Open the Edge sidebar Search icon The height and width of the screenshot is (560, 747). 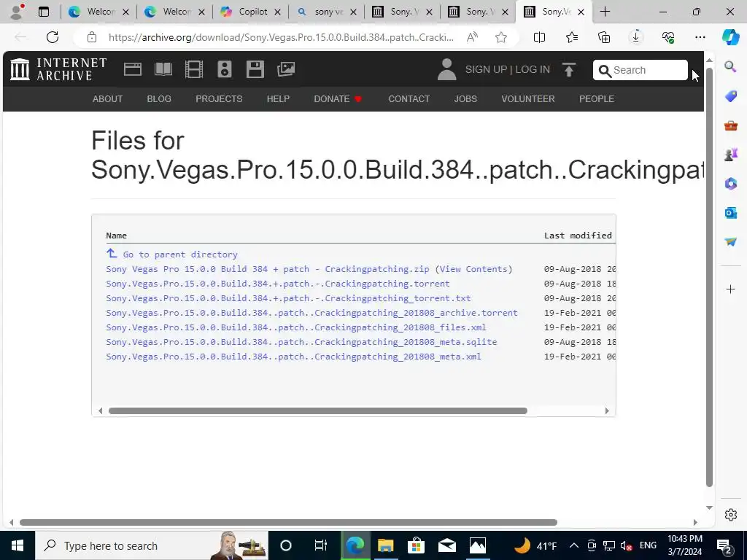tap(730, 66)
